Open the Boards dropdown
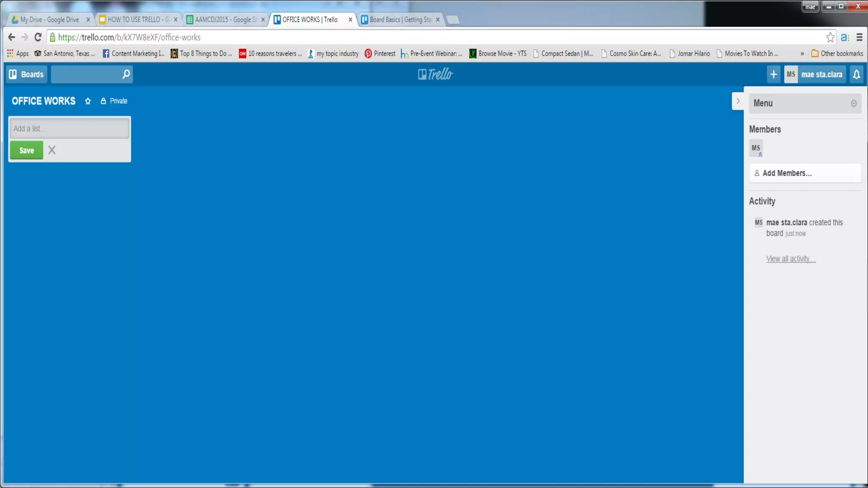 coord(27,75)
